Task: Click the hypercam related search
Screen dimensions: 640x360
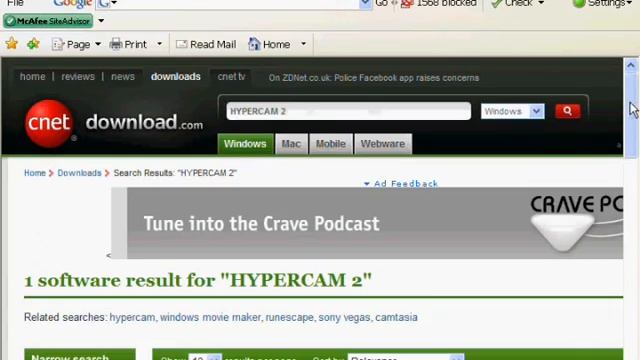Action: tap(132, 317)
